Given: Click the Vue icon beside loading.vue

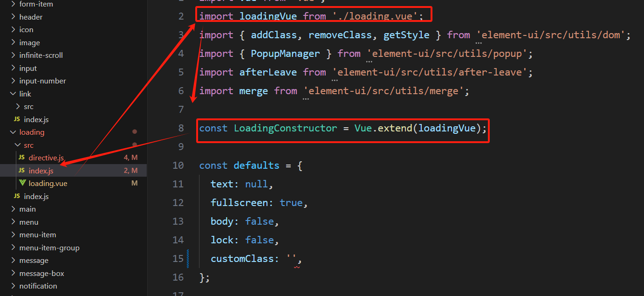Looking at the screenshot, I should click(x=22, y=183).
